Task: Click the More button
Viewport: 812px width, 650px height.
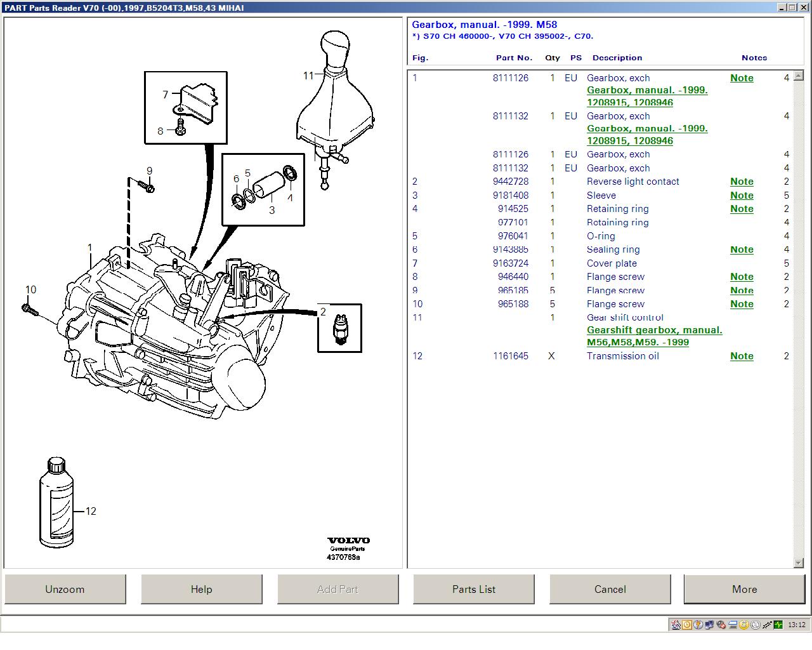Action: [x=745, y=589]
